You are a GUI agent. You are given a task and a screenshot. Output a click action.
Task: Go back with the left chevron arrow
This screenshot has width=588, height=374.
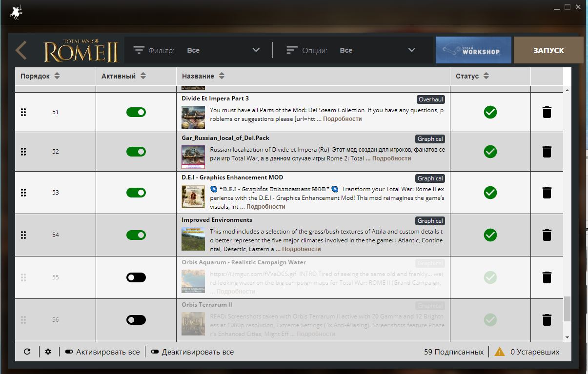tap(21, 50)
